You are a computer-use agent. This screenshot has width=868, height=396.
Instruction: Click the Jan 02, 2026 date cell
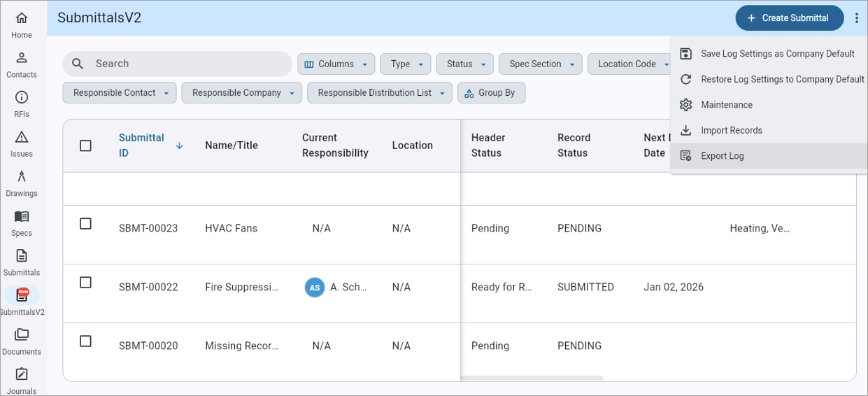coord(674,287)
